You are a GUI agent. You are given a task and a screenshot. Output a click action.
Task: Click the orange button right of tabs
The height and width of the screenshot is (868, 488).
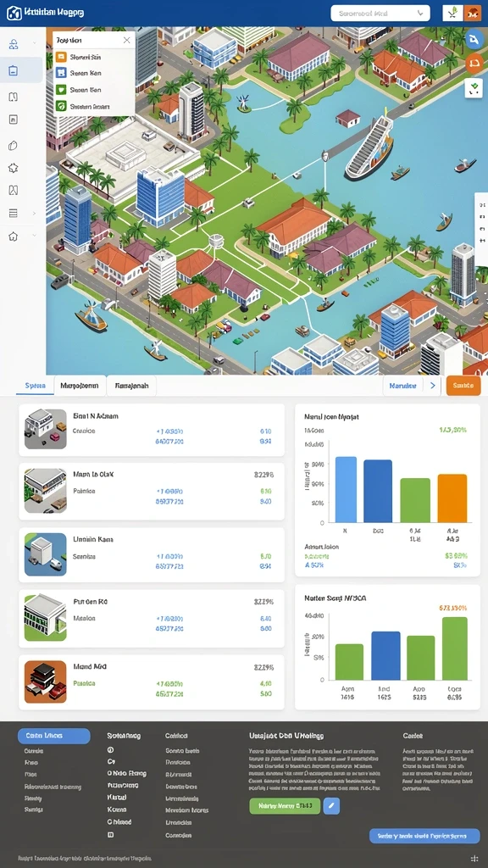point(463,386)
